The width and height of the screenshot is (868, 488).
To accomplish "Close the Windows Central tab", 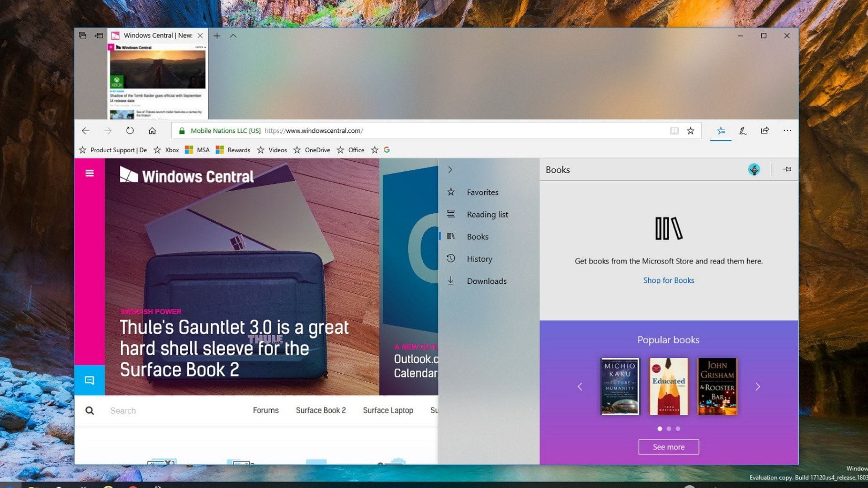I will (x=200, y=36).
